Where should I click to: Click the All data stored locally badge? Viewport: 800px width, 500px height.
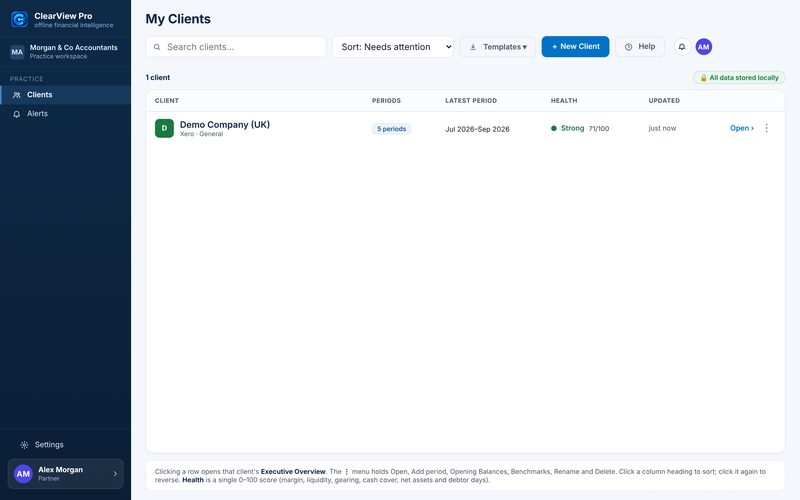739,78
